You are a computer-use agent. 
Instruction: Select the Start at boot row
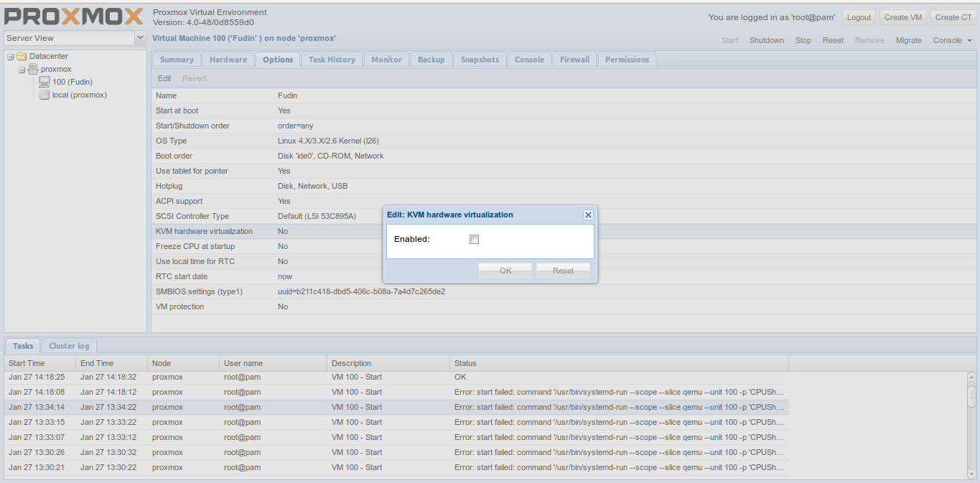click(564, 111)
